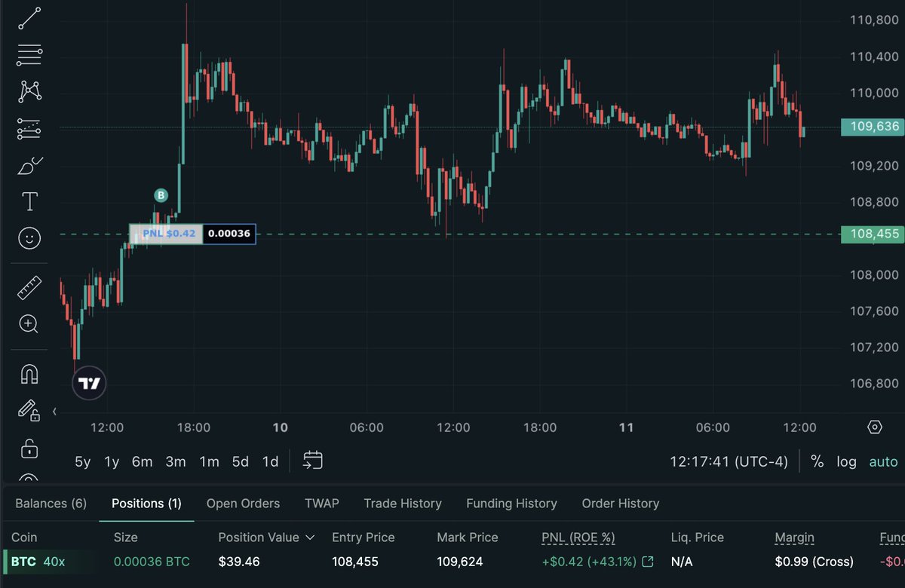Toggle auto scaling on the price axis
905x588 pixels.
tap(883, 461)
